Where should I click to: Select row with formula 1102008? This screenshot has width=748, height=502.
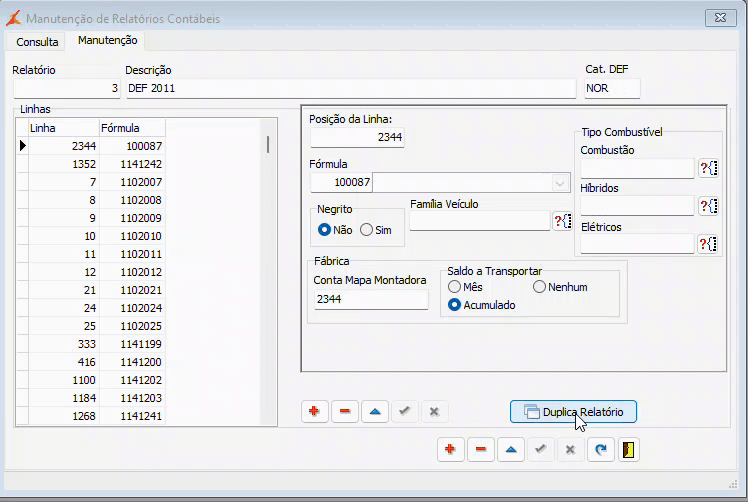[97, 200]
